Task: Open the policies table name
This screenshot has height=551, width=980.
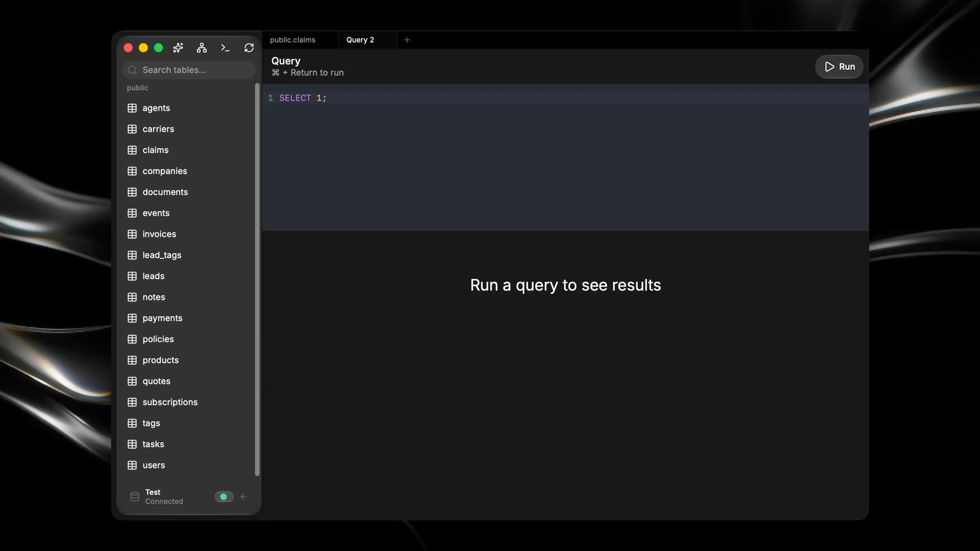Action: click(x=158, y=339)
